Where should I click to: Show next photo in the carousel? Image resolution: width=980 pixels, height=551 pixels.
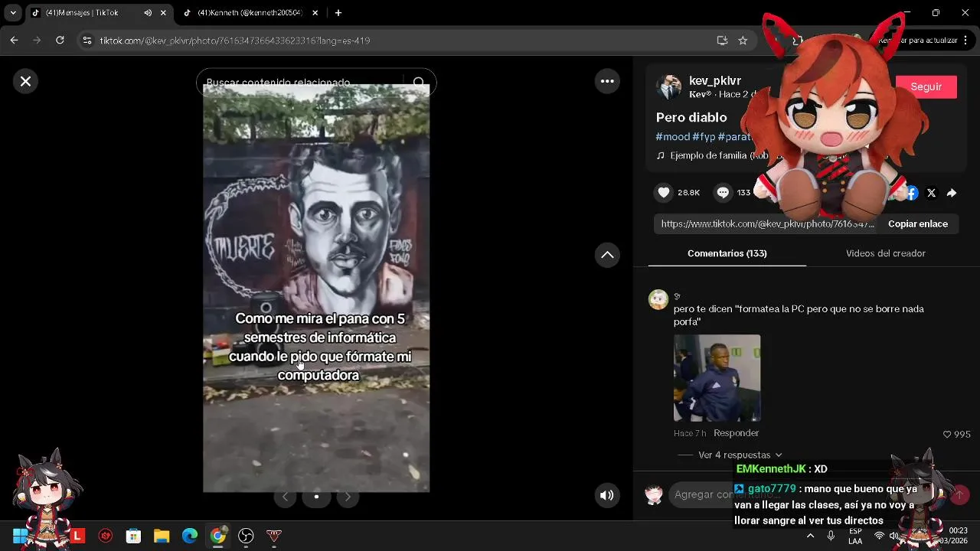(348, 497)
